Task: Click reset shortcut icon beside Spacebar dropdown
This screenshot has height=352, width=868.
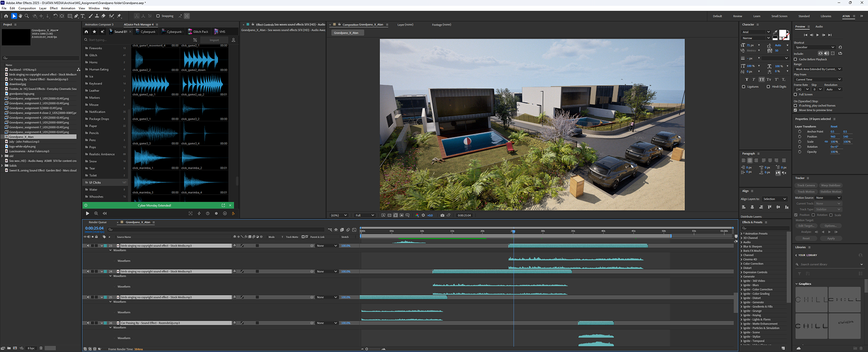Action: (840, 47)
